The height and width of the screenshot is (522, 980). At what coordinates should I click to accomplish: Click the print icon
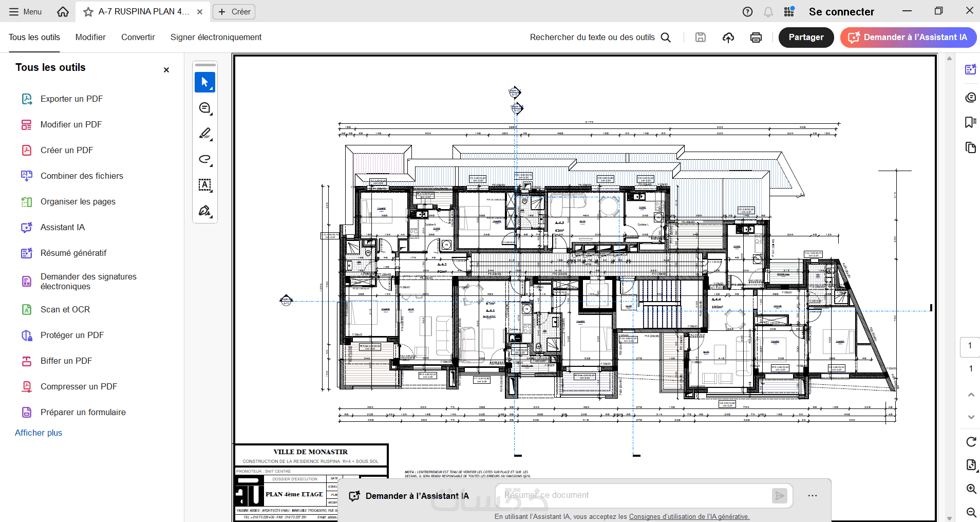pyautogui.click(x=756, y=37)
